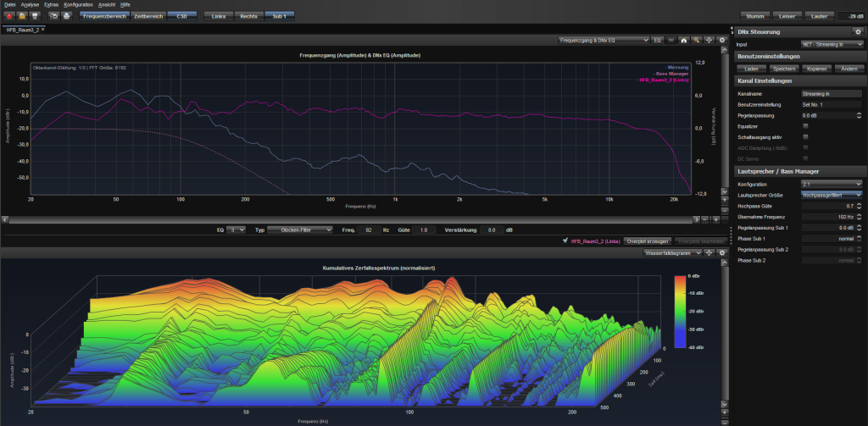
Task: Zoom in horizontally with plus below upper graph
Action: click(716, 219)
